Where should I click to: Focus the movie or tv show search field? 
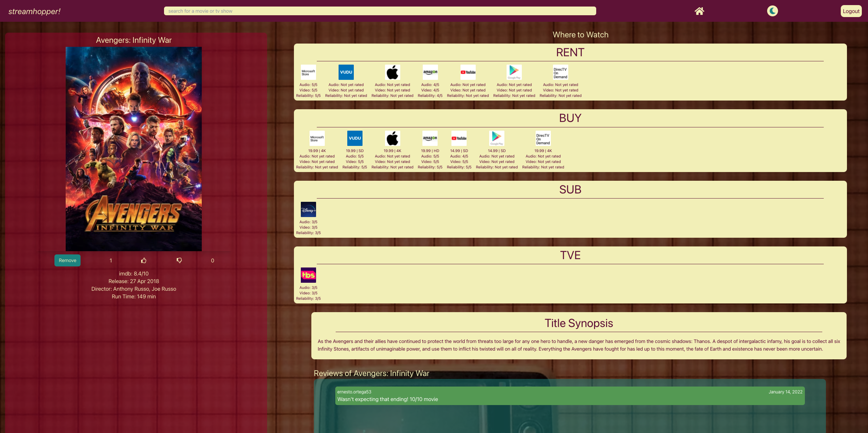point(380,11)
